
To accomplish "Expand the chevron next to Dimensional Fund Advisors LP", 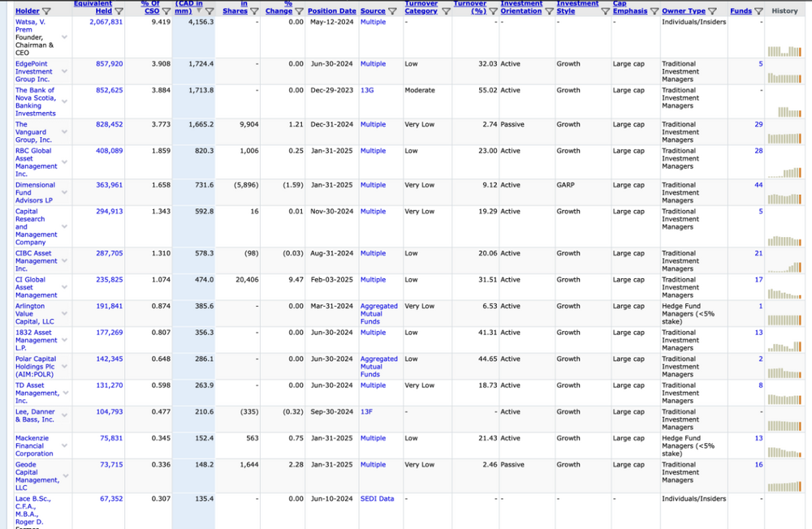I will click(x=64, y=192).
